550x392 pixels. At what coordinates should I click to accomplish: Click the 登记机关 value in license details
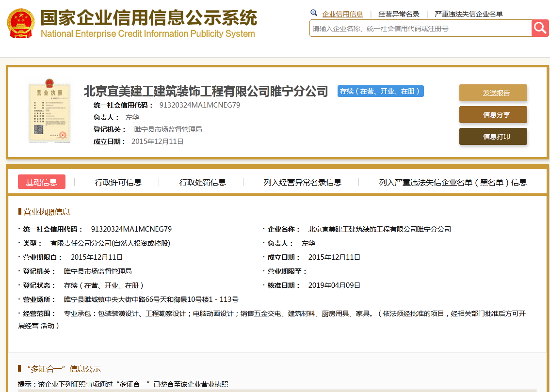98,271
